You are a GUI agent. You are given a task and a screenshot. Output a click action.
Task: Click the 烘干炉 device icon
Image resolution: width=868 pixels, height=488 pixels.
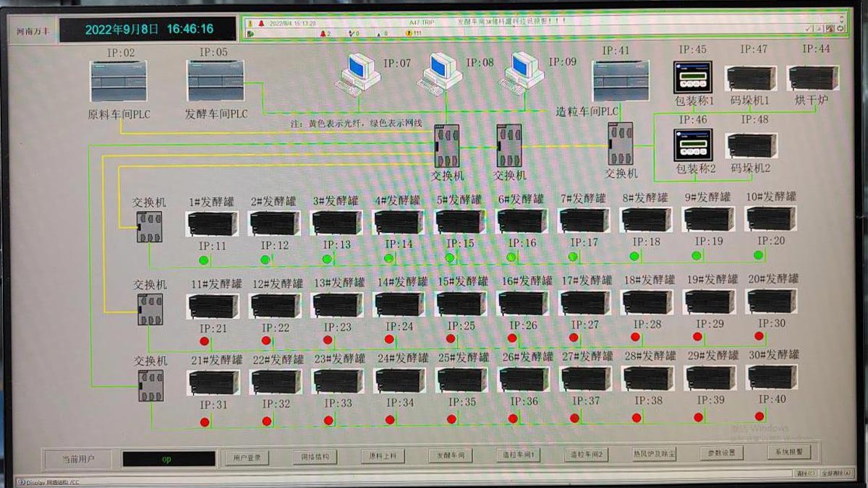813,78
